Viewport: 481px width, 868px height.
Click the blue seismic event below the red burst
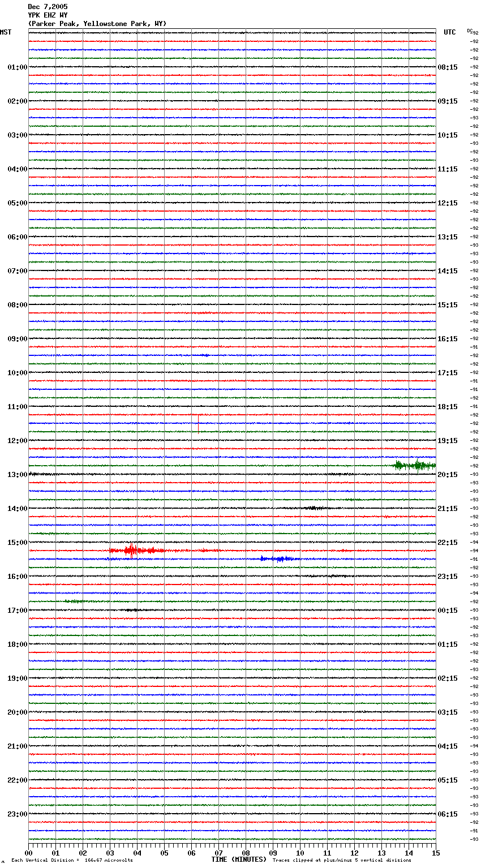280,559
